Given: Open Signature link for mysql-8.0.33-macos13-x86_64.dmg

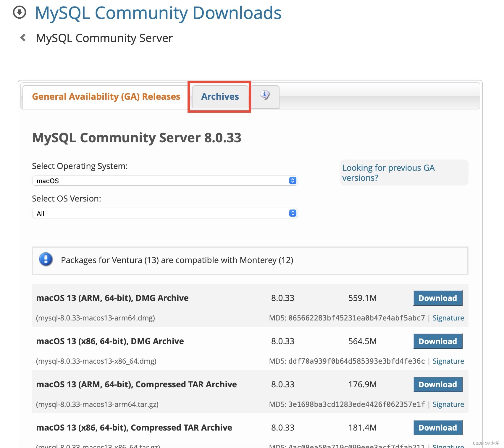Looking at the screenshot, I should tap(448, 361).
